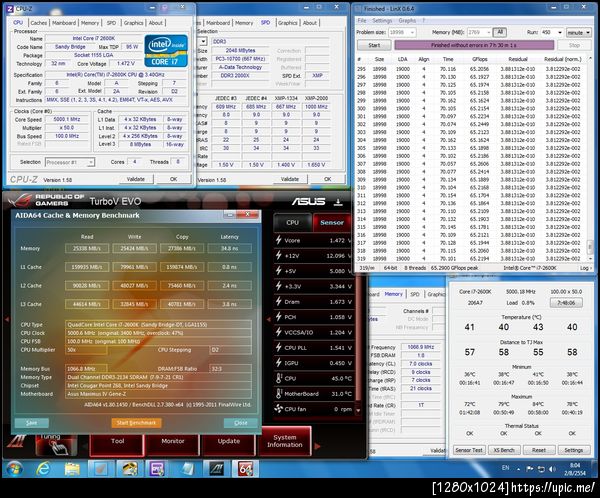This screenshot has width=600, height=498.
Task: Open Windows Explorer folder icon on taskbar
Action: 72,469
